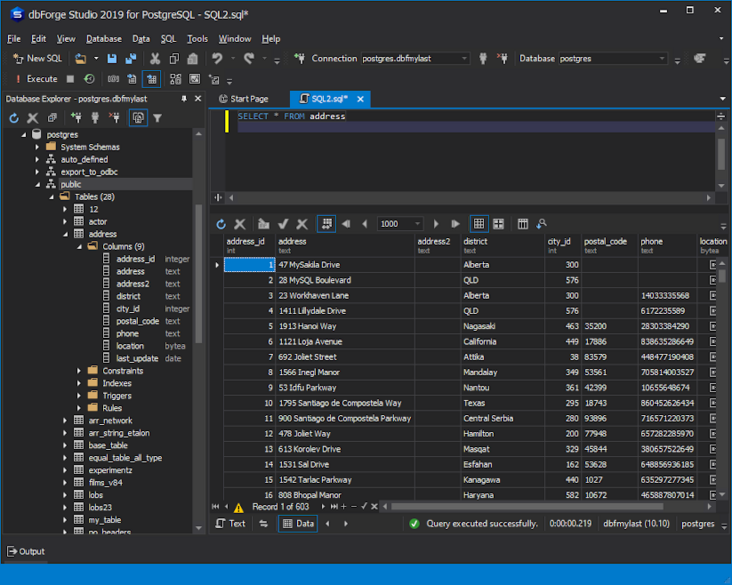Switch results to card view
This screenshot has height=585, width=732.
click(x=498, y=224)
